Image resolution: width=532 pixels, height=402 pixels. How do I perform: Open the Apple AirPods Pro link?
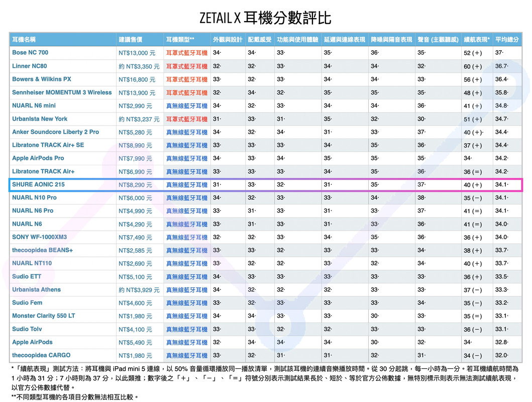pyautogui.click(x=38, y=158)
